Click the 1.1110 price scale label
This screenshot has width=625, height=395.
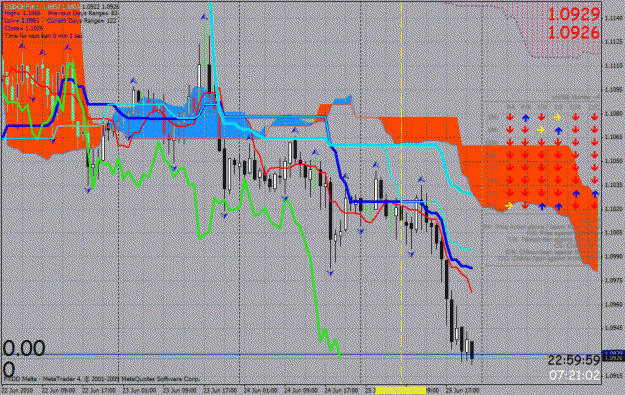click(614, 65)
